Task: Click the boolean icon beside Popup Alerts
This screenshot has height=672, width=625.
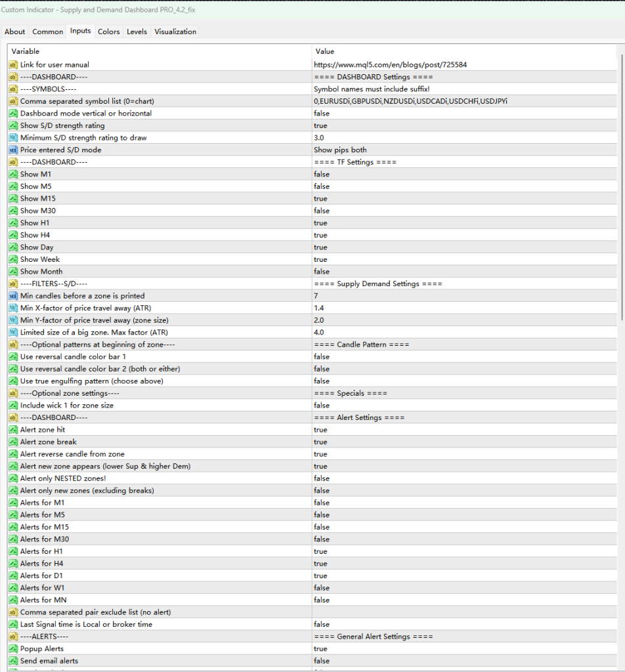Action: (13, 648)
